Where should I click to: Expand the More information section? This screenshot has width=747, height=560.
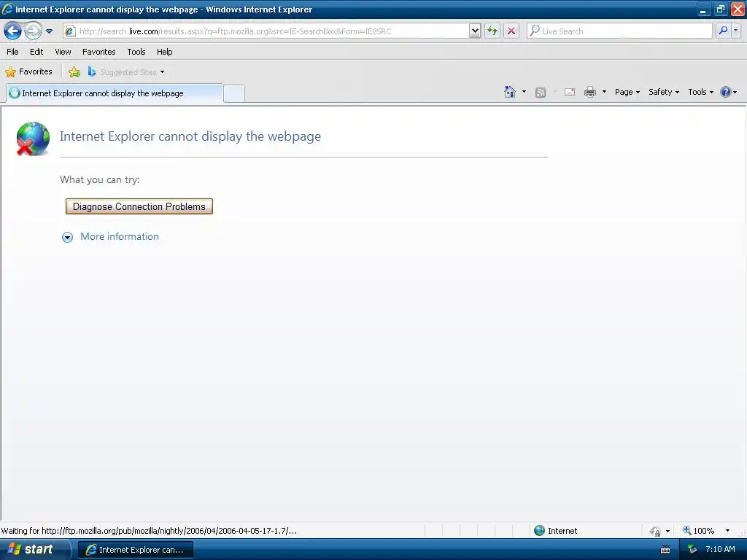click(68, 237)
